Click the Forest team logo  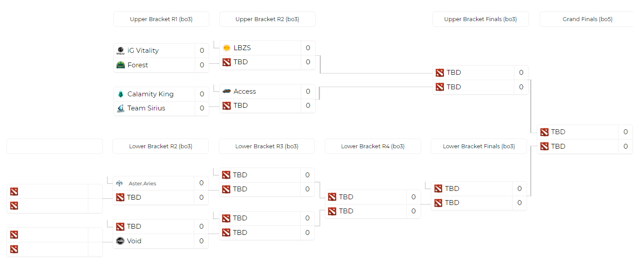pos(120,65)
